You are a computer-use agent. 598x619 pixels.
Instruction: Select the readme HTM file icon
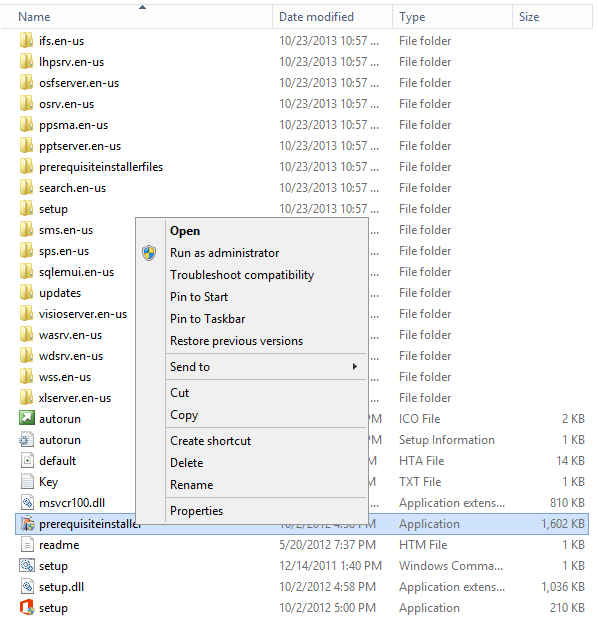(x=27, y=545)
